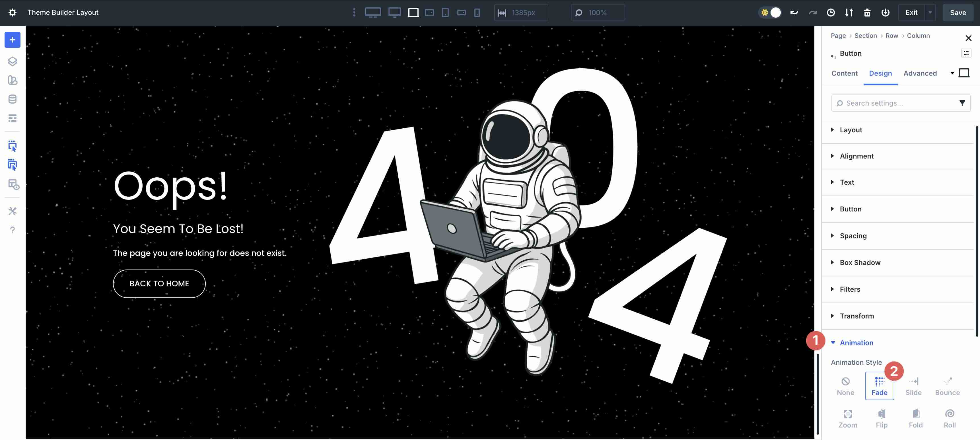Toggle the light/dark mode switch
Screen dimensions: 980x440
click(770, 13)
